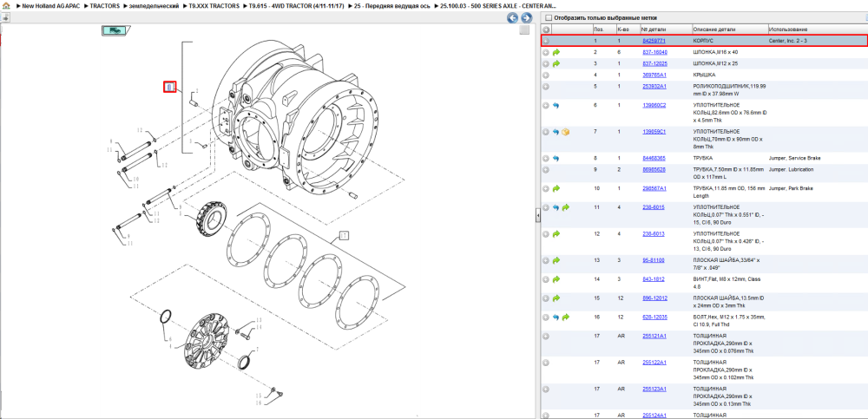
Task: Click blue arrow for part 139960C2
Action: (556, 105)
